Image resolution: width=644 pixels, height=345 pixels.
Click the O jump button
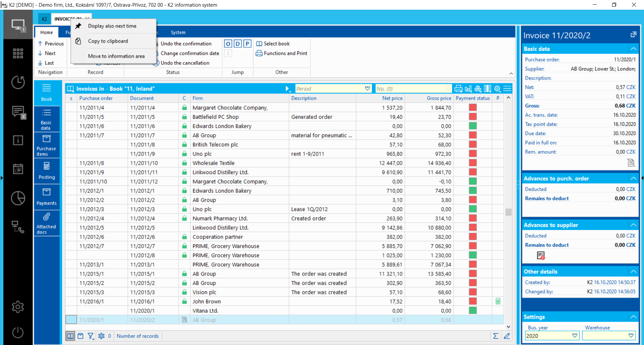coord(228,44)
